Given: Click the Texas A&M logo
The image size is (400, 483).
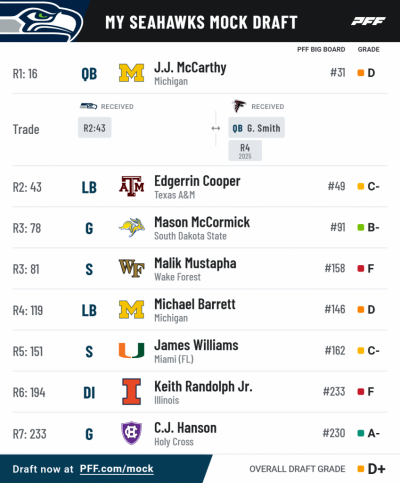Looking at the screenshot, I should pos(131,186).
